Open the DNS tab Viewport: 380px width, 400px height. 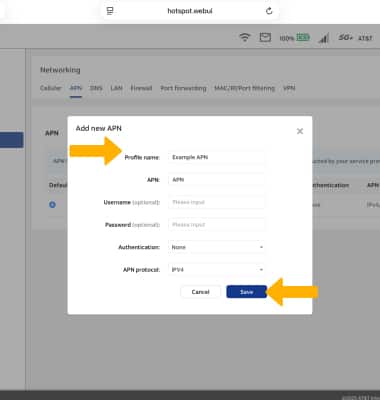point(96,88)
